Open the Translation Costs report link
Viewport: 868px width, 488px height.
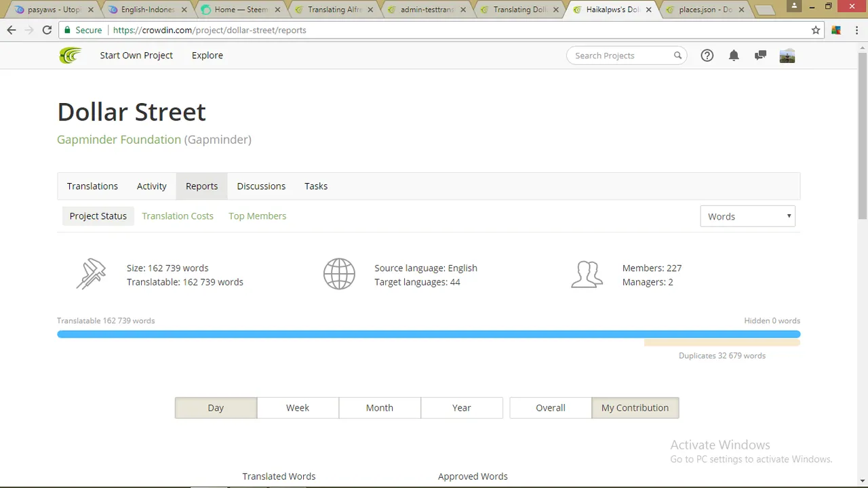click(x=178, y=216)
